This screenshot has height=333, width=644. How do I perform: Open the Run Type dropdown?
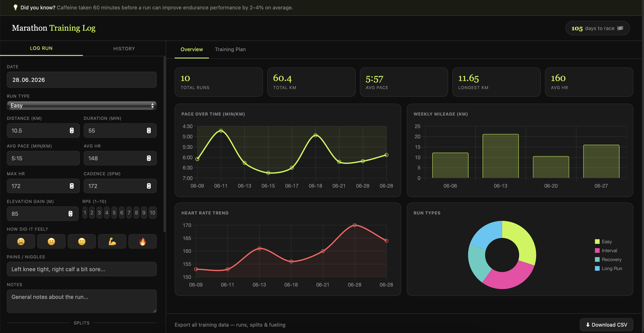tap(82, 106)
